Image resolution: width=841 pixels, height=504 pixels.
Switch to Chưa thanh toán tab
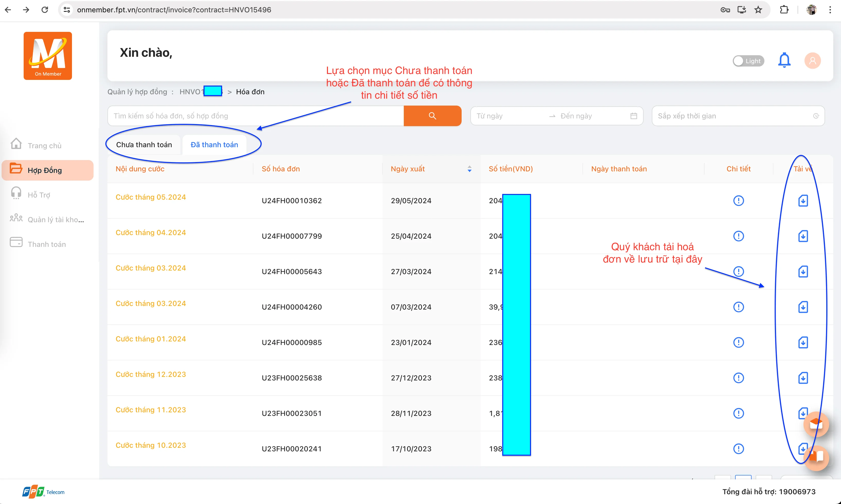[144, 145]
